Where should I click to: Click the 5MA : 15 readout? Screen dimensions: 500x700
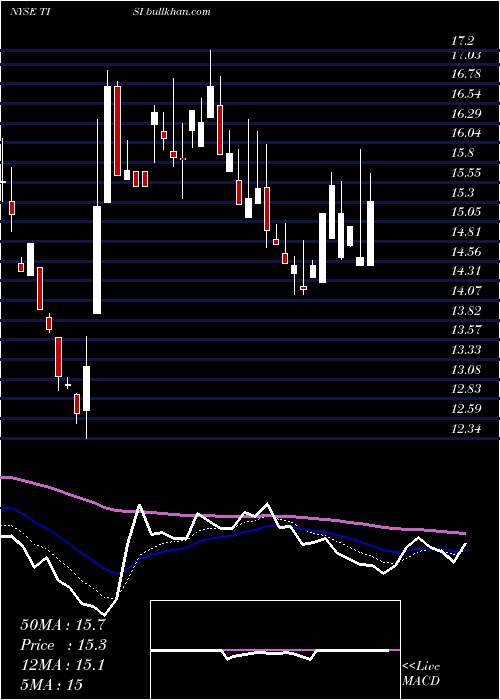coord(51,684)
